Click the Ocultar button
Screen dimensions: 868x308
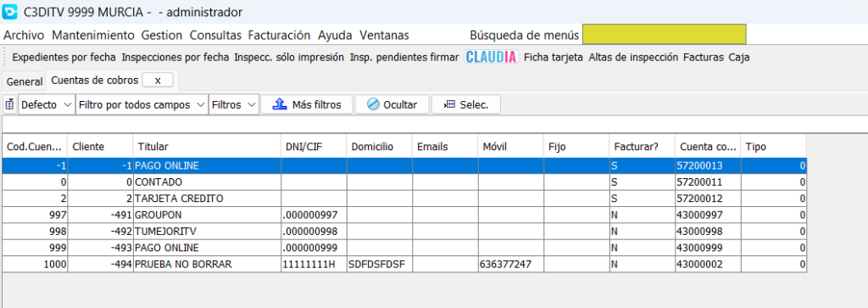click(x=392, y=104)
